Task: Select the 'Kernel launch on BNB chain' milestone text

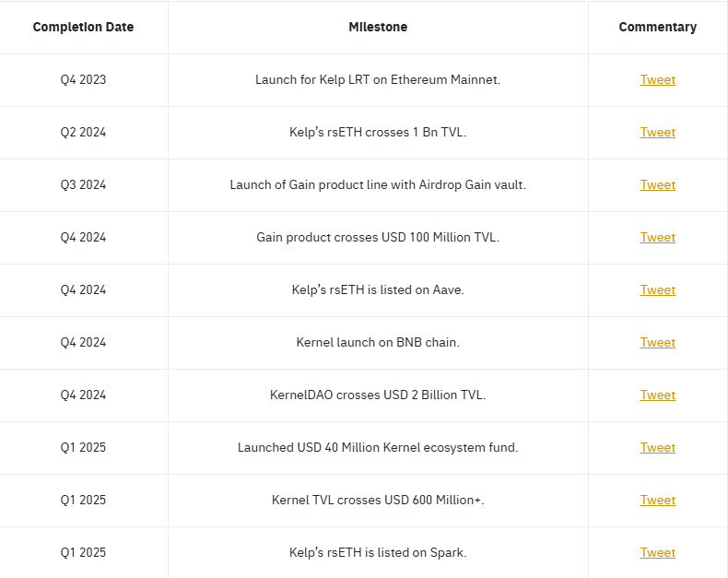Action: tap(378, 343)
